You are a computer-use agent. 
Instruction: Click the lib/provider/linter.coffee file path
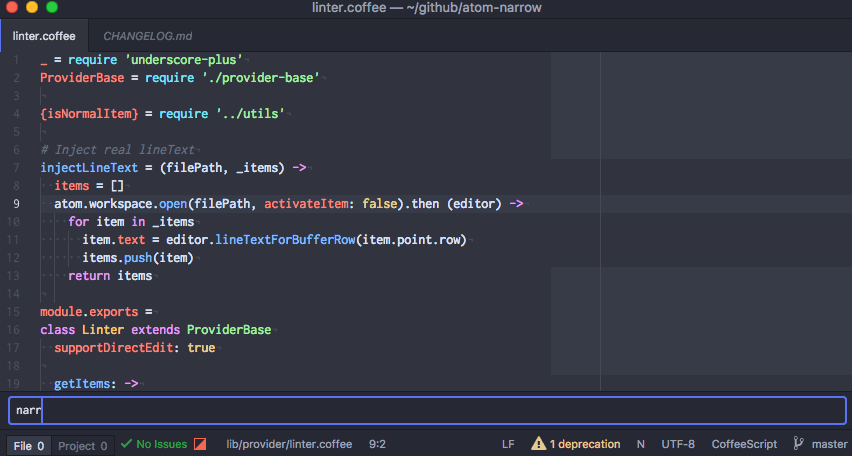pos(289,444)
